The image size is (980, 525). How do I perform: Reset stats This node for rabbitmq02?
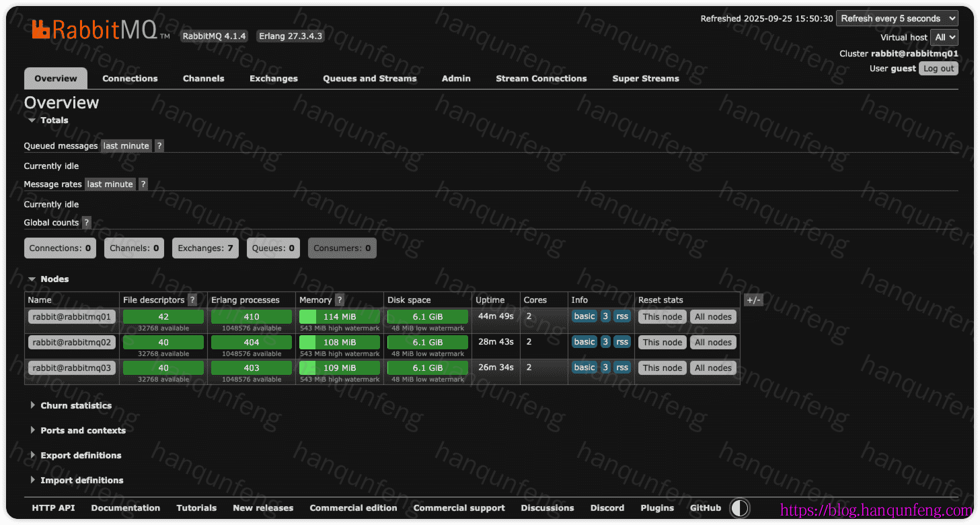click(x=663, y=343)
